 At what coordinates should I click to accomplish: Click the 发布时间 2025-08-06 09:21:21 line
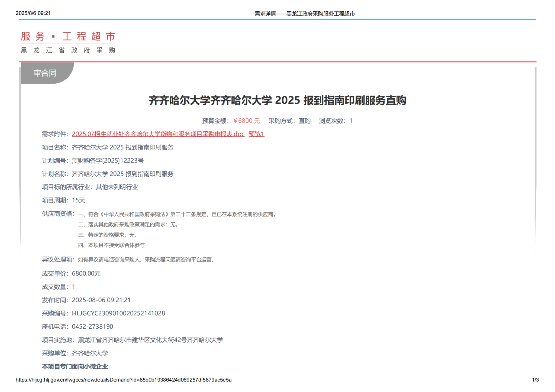(86, 300)
